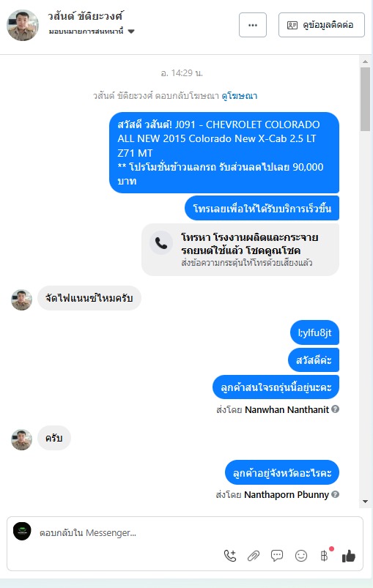373x588 pixels.
Task: Attach a file with the paperclip icon
Action: point(254,556)
